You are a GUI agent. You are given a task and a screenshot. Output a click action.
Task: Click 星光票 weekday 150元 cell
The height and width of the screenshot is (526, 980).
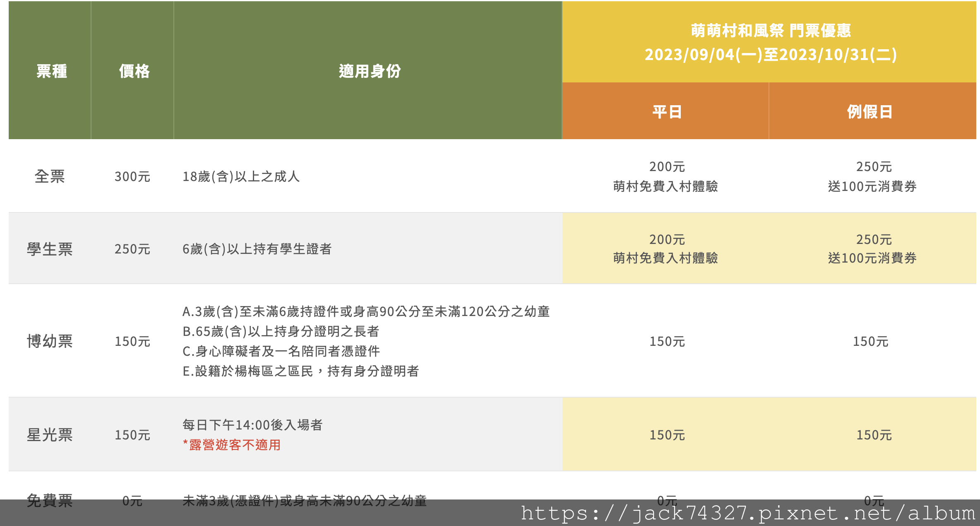tap(667, 435)
